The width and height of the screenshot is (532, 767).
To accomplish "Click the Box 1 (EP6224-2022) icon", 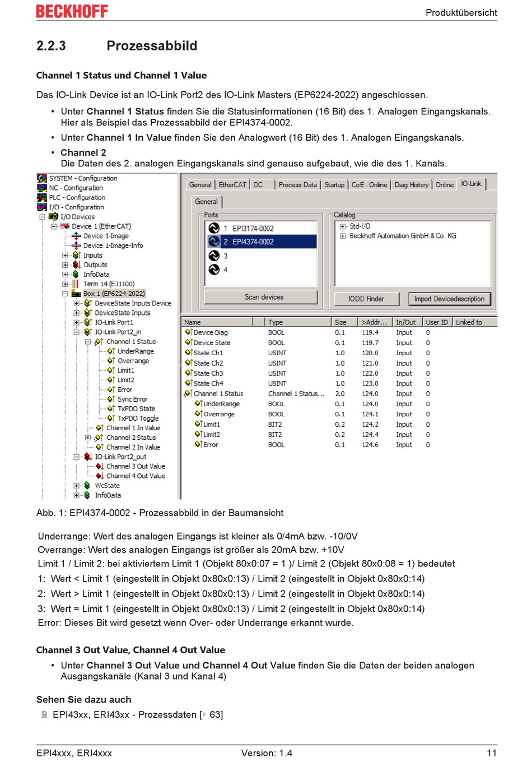I will (77, 294).
